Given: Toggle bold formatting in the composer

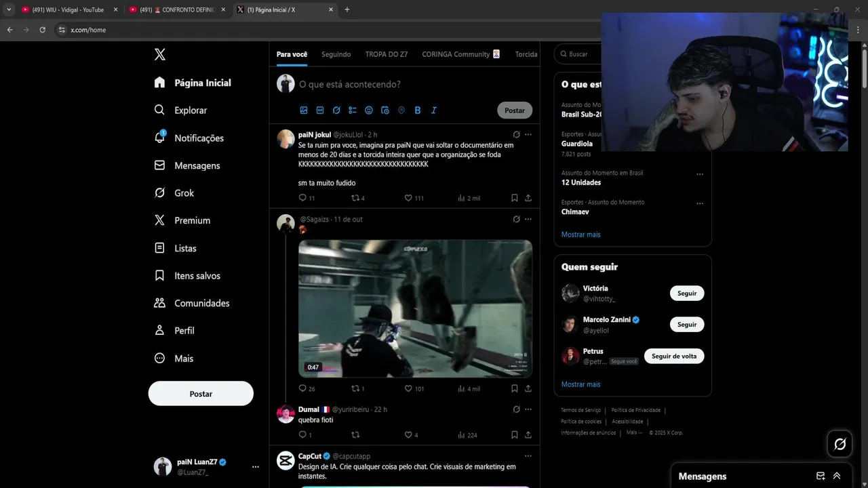Looking at the screenshot, I should [418, 110].
